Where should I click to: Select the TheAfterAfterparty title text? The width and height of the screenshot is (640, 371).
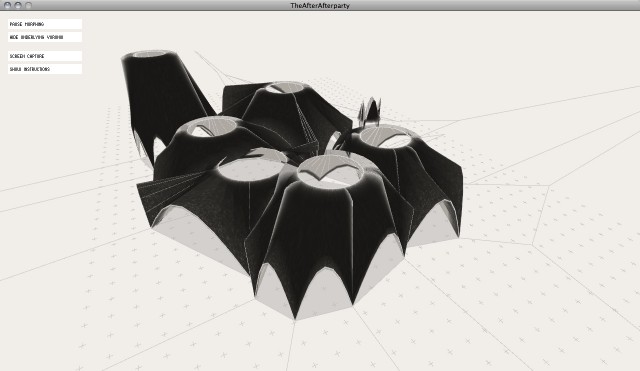coord(320,5)
